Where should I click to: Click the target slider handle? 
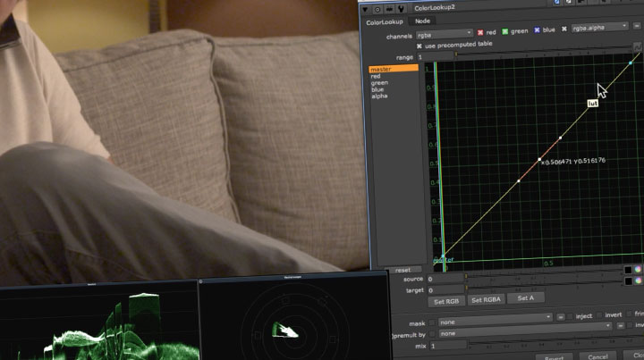pos(466,288)
